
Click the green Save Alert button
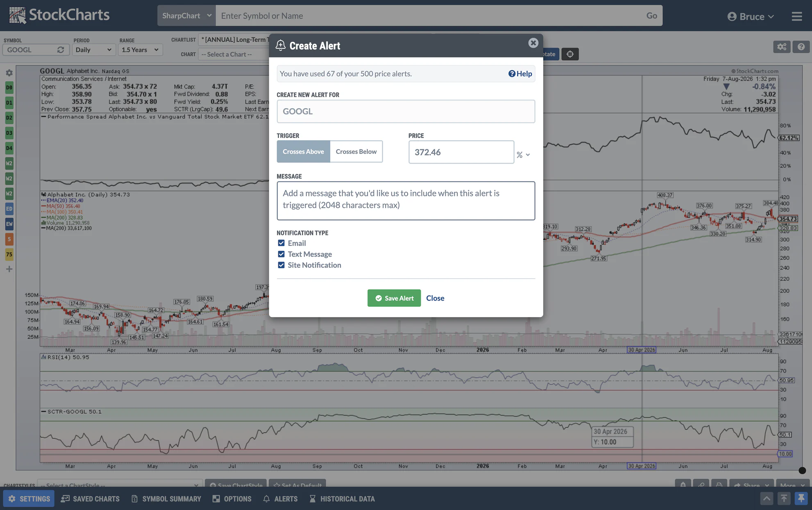pyautogui.click(x=394, y=298)
